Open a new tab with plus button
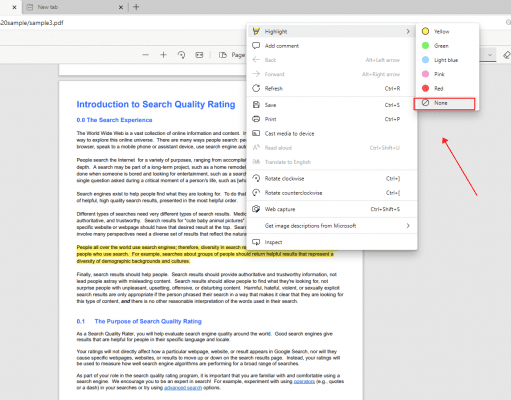 pos(136,7)
